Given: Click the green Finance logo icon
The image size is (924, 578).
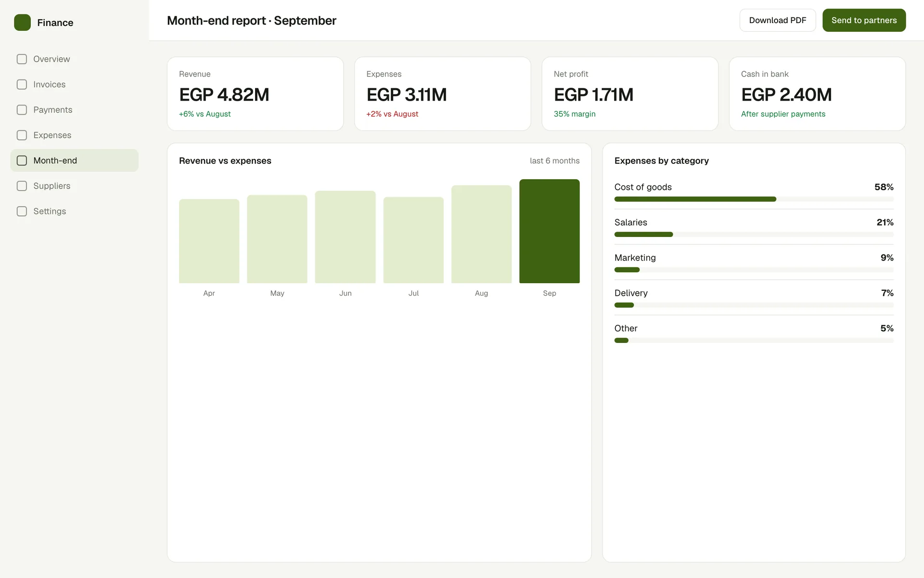Looking at the screenshot, I should (x=22, y=23).
